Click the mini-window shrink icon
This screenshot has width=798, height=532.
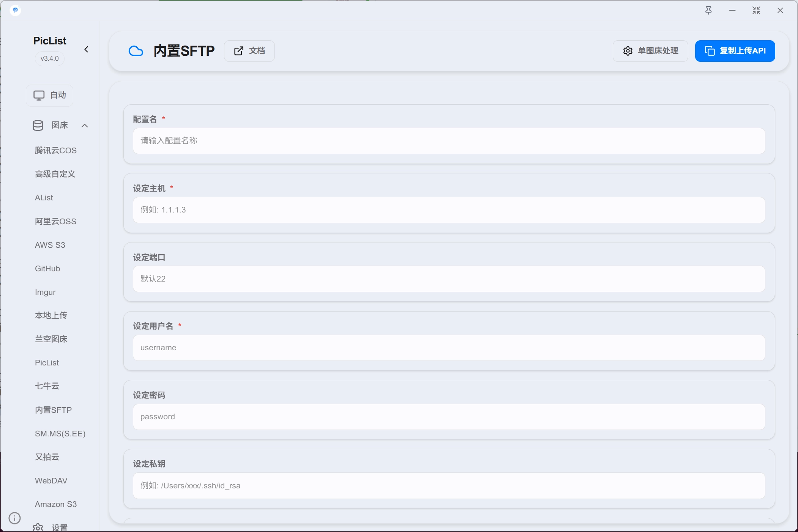(756, 10)
